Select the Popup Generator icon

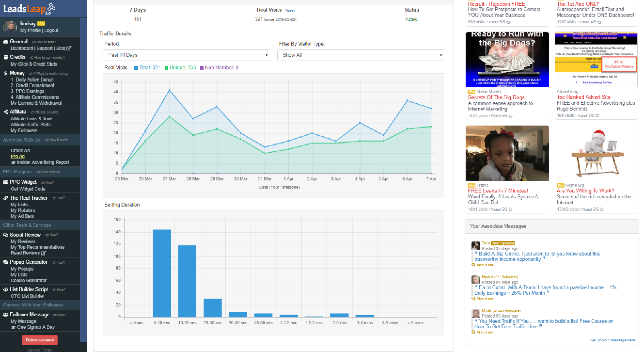click(6, 262)
